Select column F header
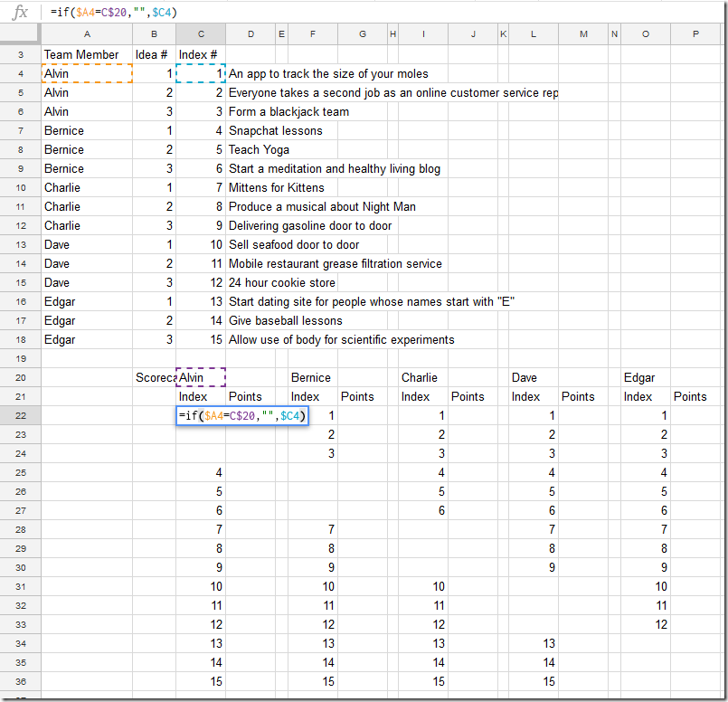This screenshot has height=702, width=728. (313, 33)
